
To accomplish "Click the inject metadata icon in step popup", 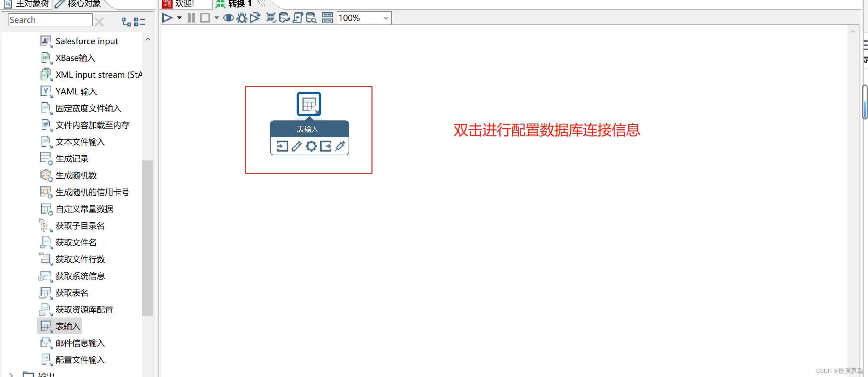I will point(340,146).
